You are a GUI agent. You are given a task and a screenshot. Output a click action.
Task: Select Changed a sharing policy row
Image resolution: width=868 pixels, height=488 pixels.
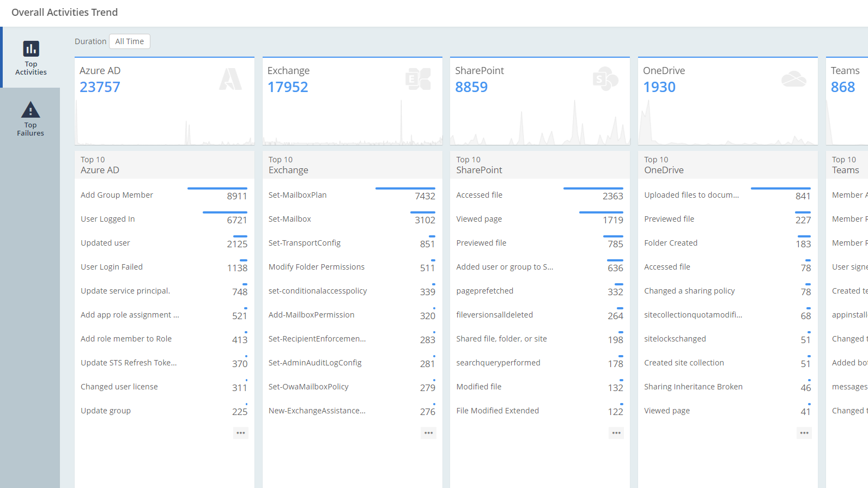(727, 291)
